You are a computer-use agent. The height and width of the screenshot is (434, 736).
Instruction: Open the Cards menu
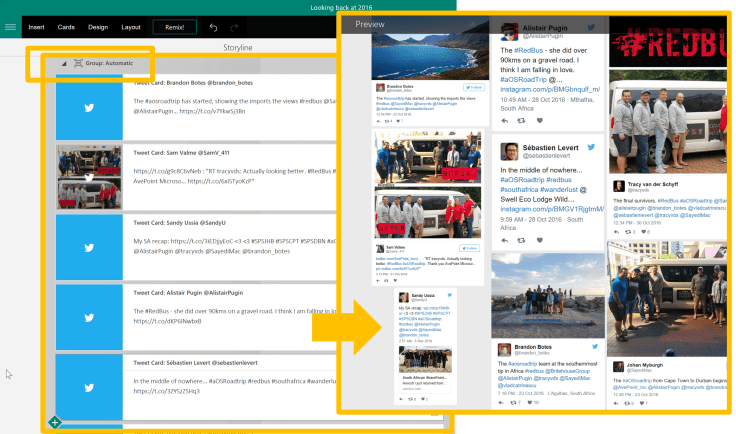[x=66, y=27]
